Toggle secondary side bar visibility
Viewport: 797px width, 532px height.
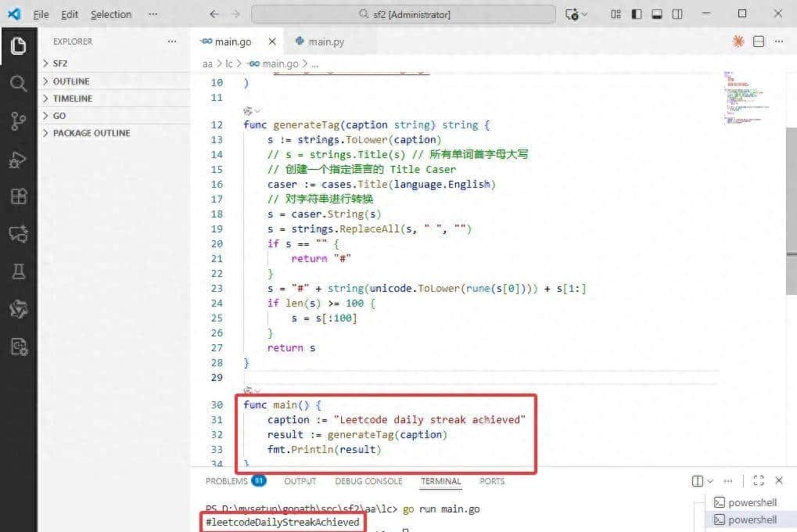click(x=677, y=14)
